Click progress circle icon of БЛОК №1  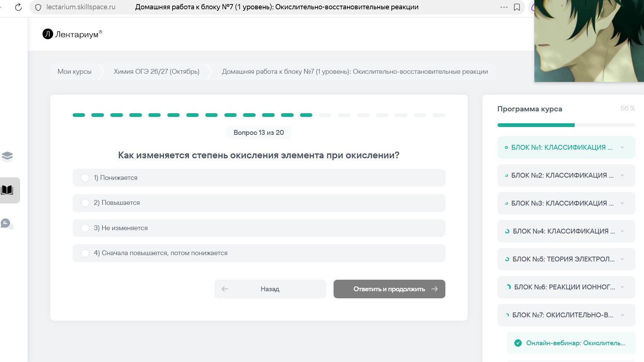[x=506, y=147]
